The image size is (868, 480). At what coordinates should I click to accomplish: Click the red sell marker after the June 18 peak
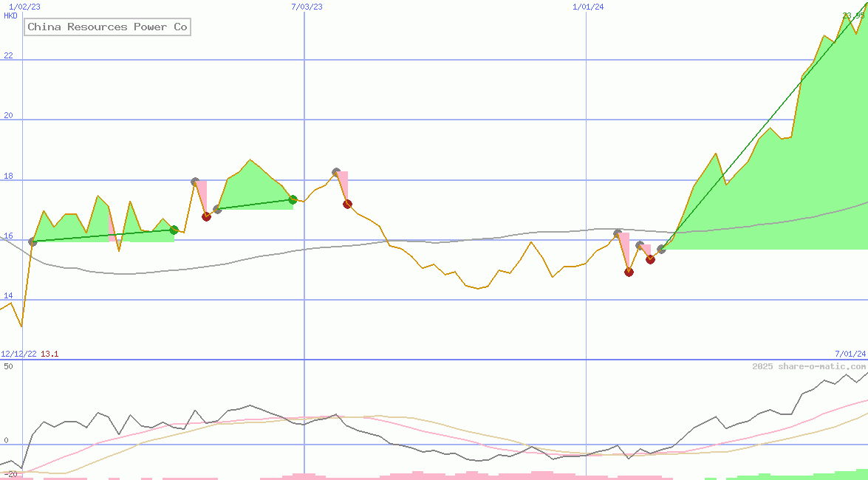pyautogui.click(x=348, y=204)
